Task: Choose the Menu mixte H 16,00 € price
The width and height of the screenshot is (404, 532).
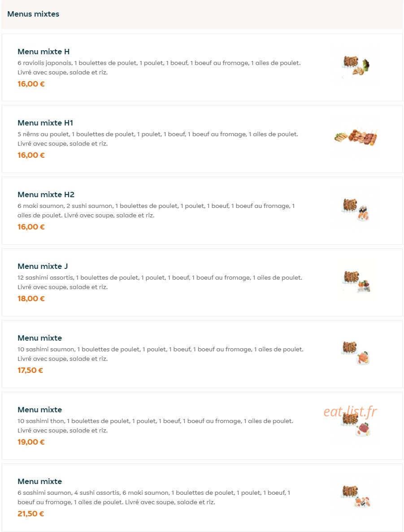Action: pyautogui.click(x=31, y=84)
